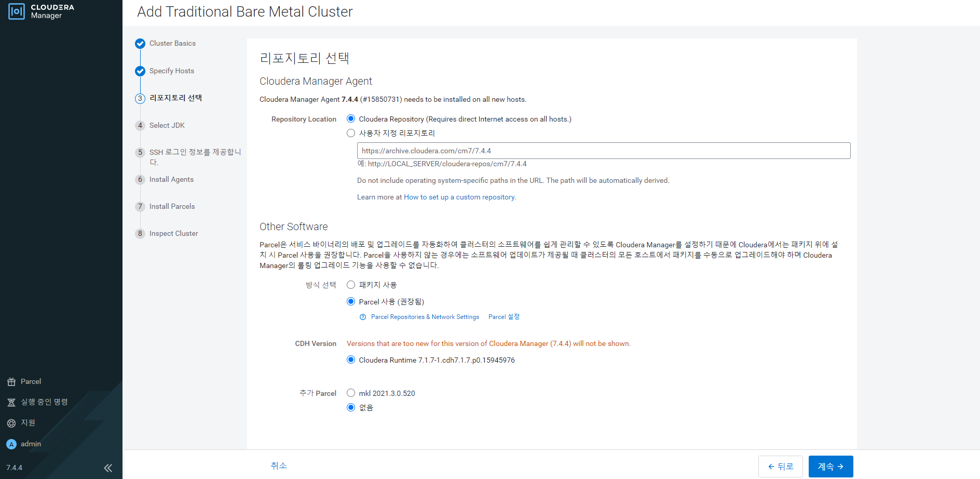
Task: Click the step 8 number badge
Action: click(x=140, y=233)
